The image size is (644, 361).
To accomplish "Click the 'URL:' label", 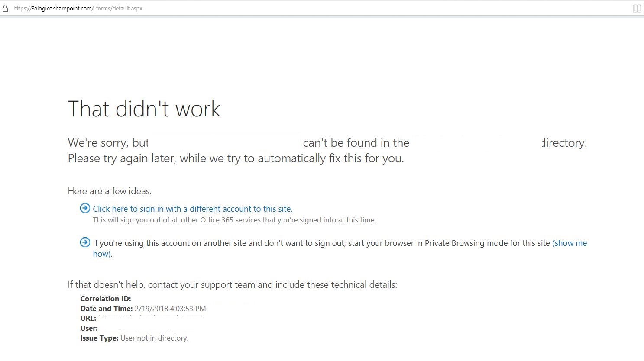I will (88, 318).
